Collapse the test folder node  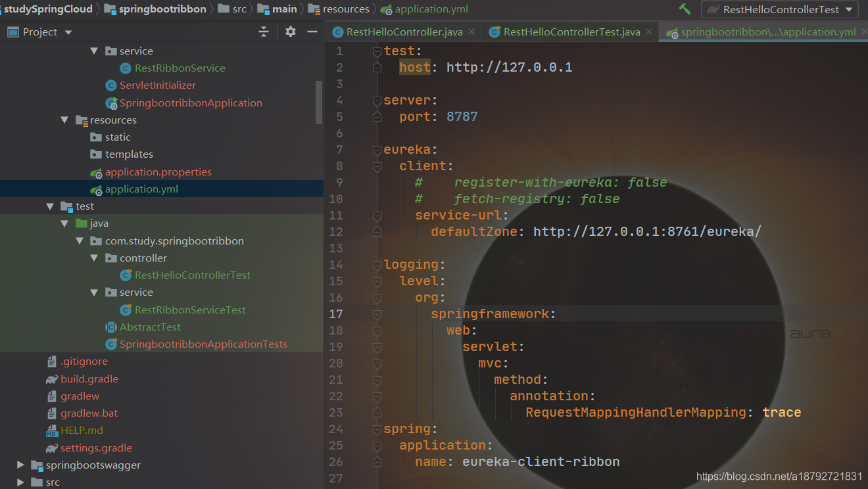pyautogui.click(x=50, y=206)
